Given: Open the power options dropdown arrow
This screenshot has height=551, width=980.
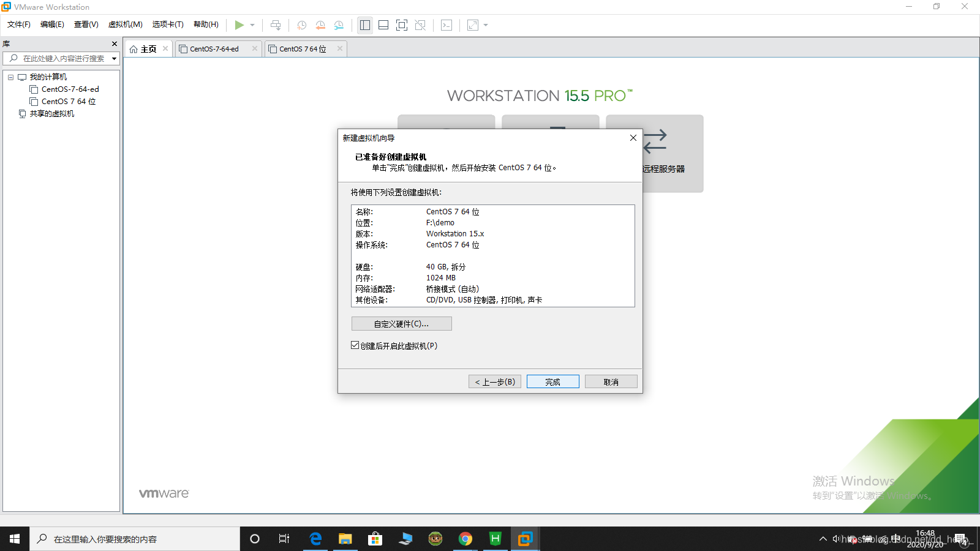Looking at the screenshot, I should point(252,25).
